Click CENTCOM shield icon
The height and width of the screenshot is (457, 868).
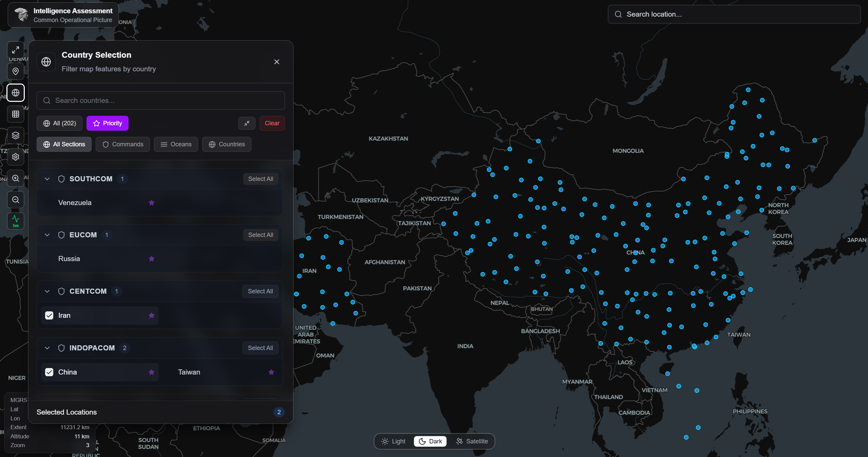tap(61, 291)
